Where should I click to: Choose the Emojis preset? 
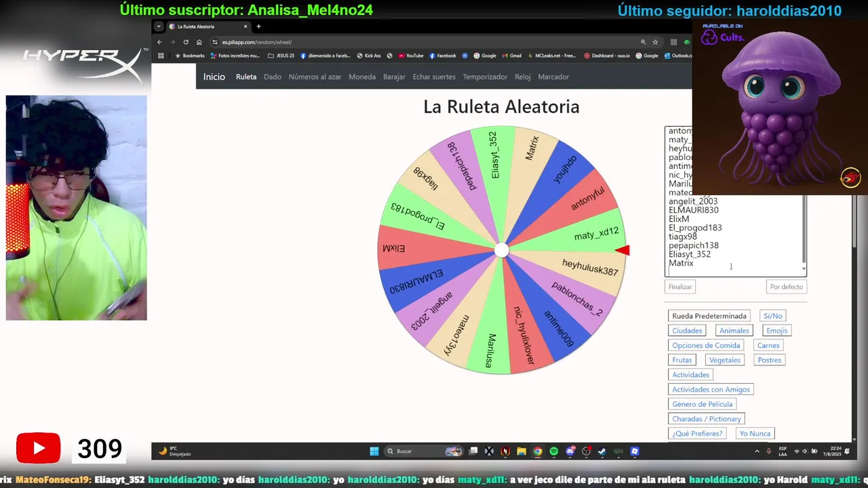[777, 331]
